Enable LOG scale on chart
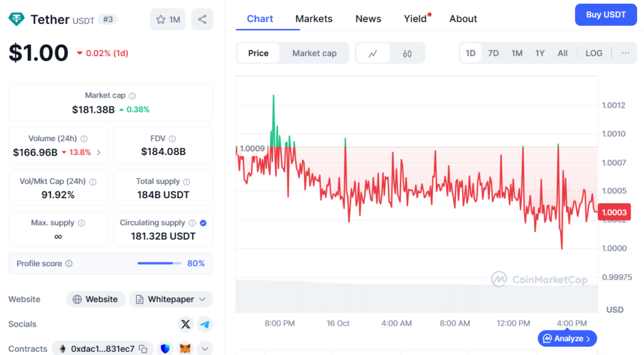Image resolution: width=644 pixels, height=355 pixels. pyautogui.click(x=594, y=54)
